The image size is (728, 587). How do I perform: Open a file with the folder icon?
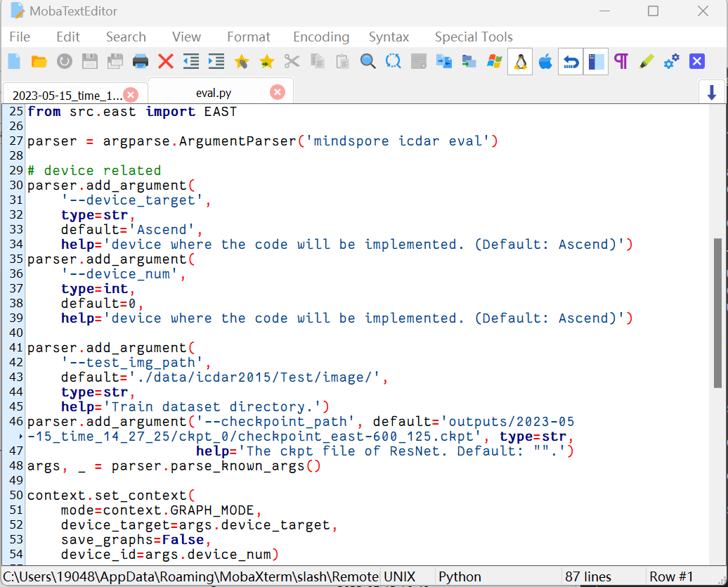pyautogui.click(x=39, y=61)
